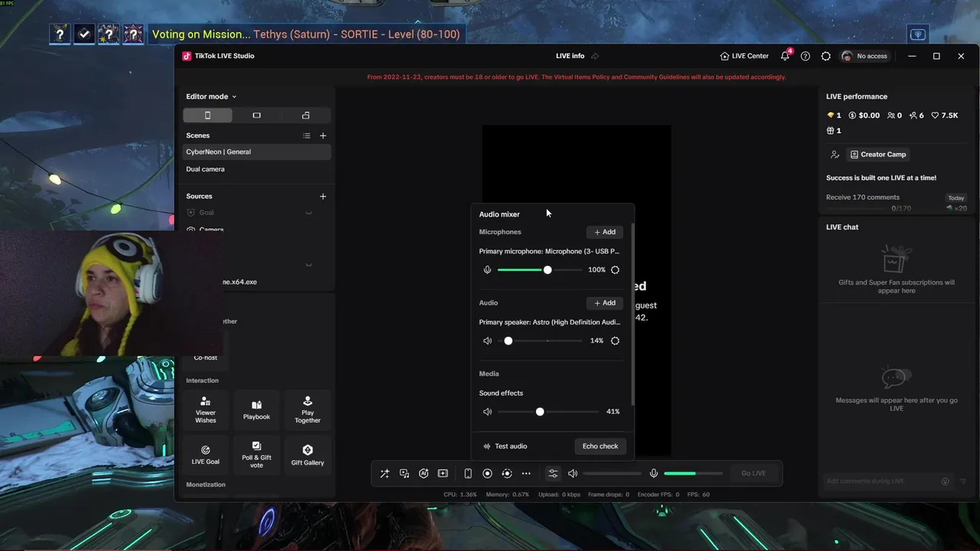Add a new scene with plus icon
Image resolution: width=980 pixels, height=551 pixels.
click(323, 135)
